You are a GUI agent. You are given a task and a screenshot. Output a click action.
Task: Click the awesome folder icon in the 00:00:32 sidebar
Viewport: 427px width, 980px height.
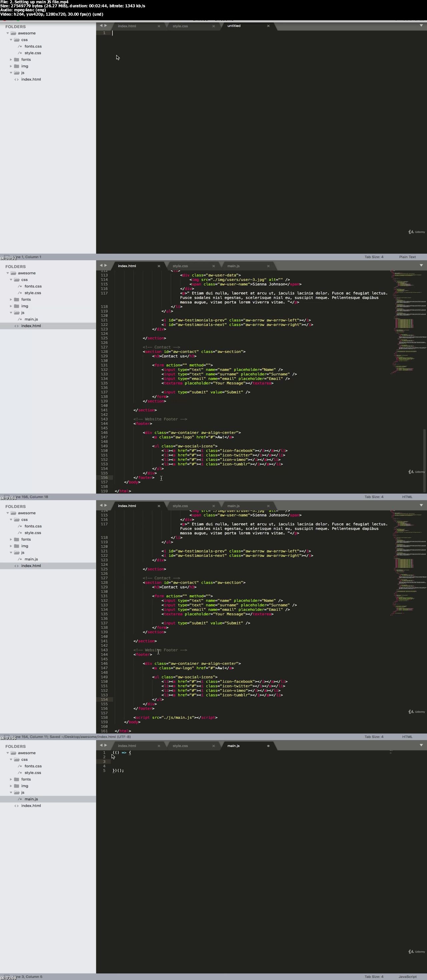tap(13, 33)
